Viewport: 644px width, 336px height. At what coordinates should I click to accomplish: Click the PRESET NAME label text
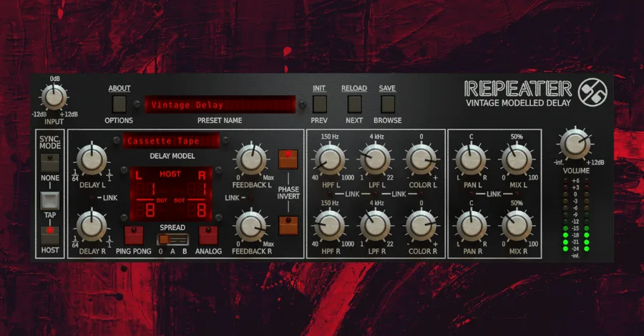point(220,120)
